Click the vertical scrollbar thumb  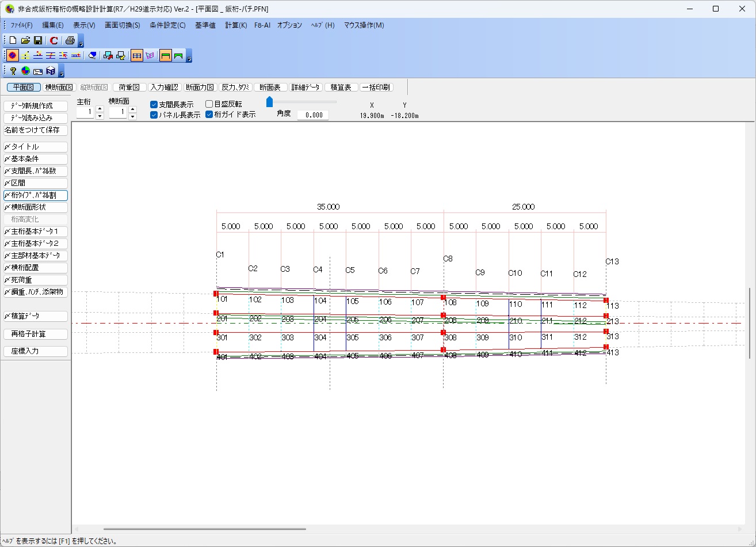tap(750, 323)
